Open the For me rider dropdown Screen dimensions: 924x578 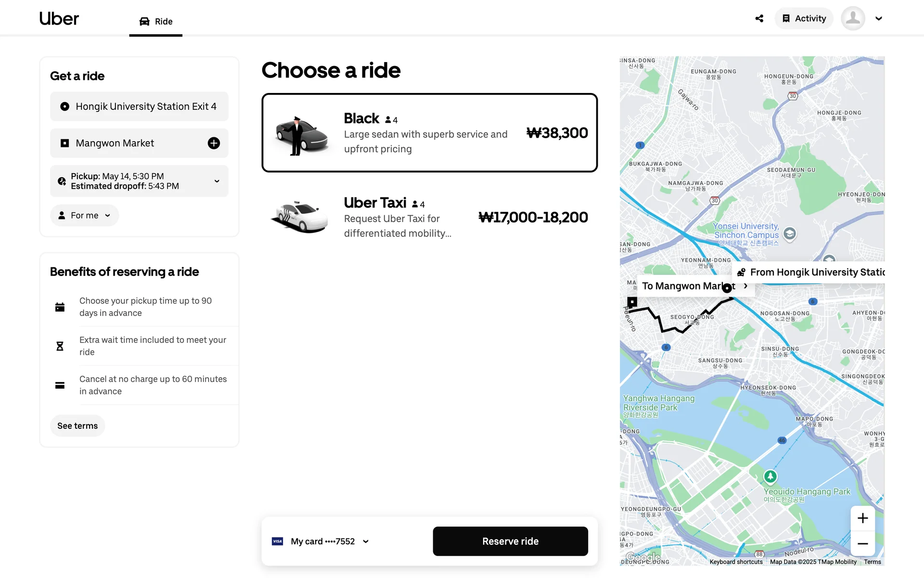pyautogui.click(x=85, y=215)
